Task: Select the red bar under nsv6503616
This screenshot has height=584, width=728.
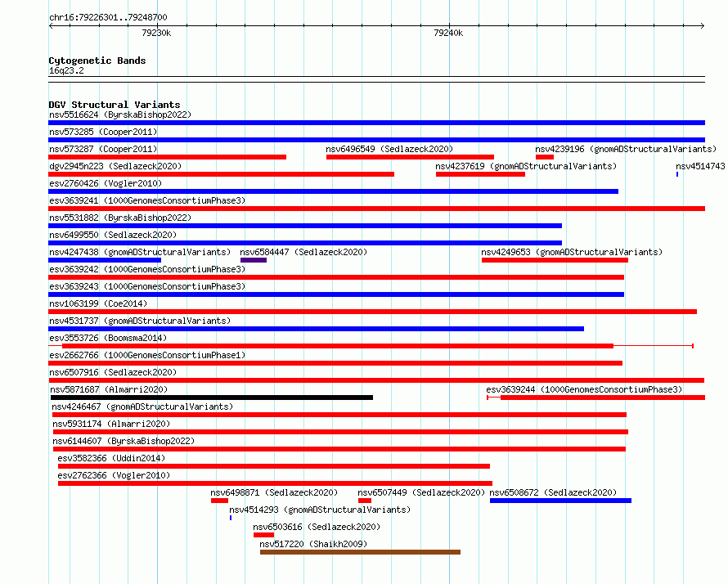Action: pyautogui.click(x=263, y=535)
